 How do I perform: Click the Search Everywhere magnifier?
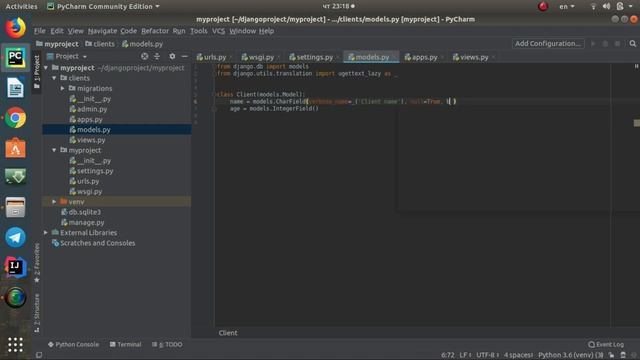633,44
